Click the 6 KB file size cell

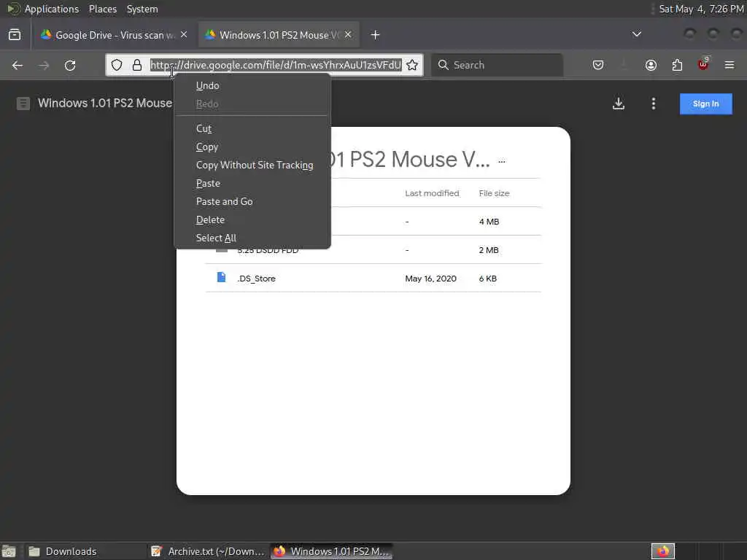488,279
